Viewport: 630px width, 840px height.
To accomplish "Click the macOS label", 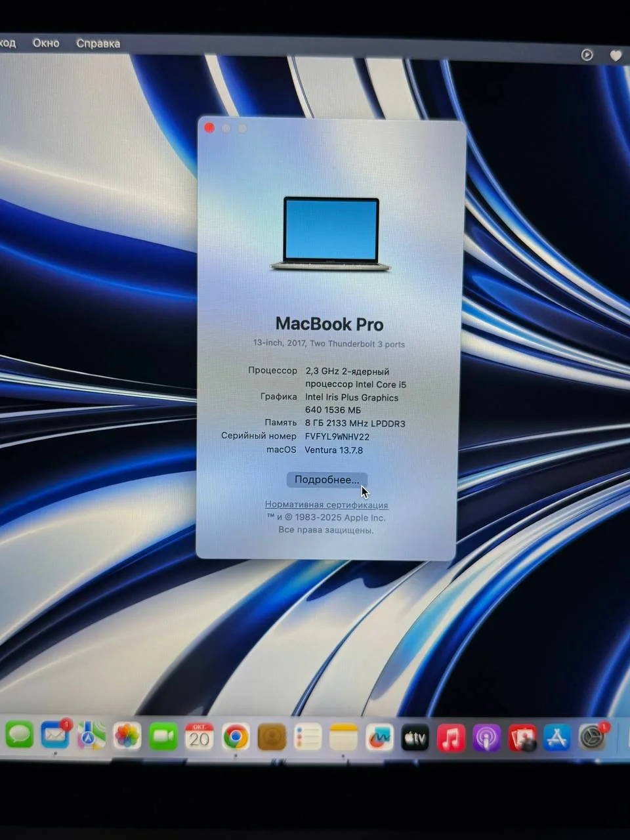I will (x=281, y=450).
